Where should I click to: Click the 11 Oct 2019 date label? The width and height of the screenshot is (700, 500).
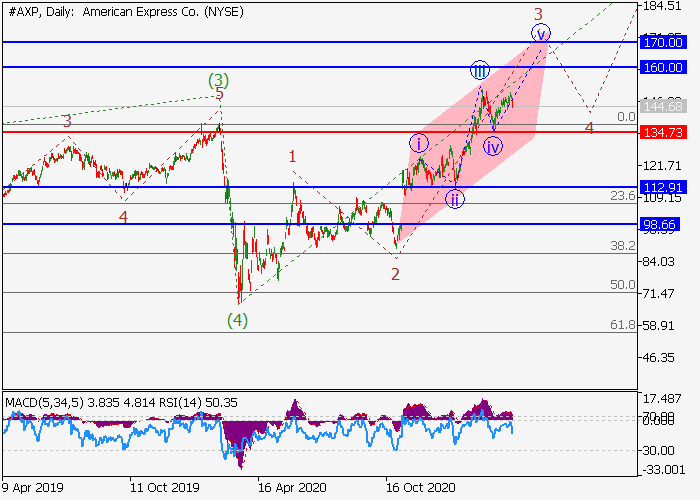165,487
